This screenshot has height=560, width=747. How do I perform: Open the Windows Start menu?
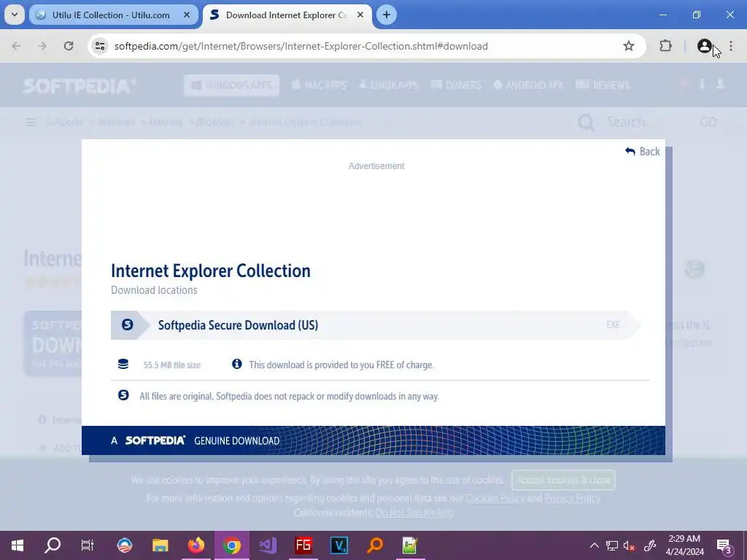(x=18, y=545)
